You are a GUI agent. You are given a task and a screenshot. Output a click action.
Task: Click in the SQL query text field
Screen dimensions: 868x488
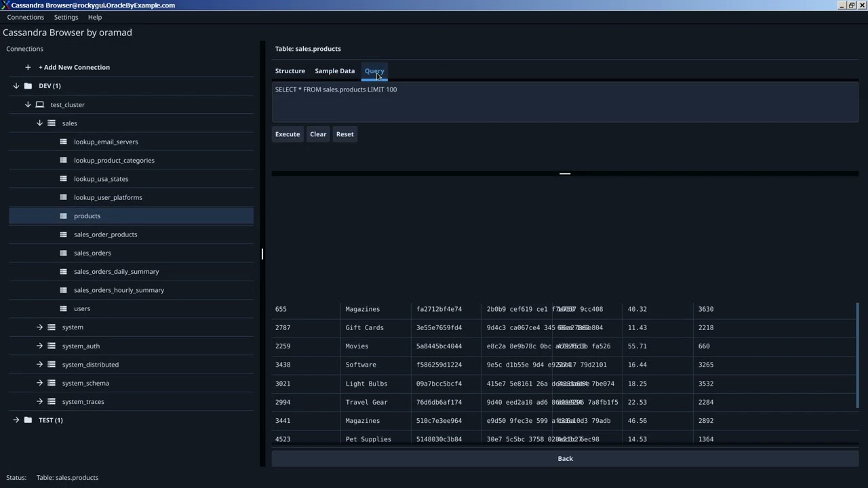(x=565, y=102)
